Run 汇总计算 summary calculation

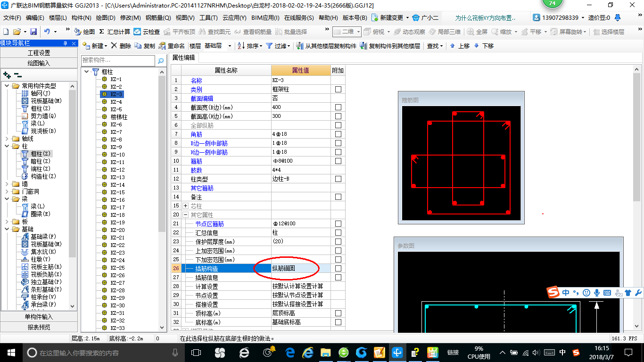tap(115, 32)
